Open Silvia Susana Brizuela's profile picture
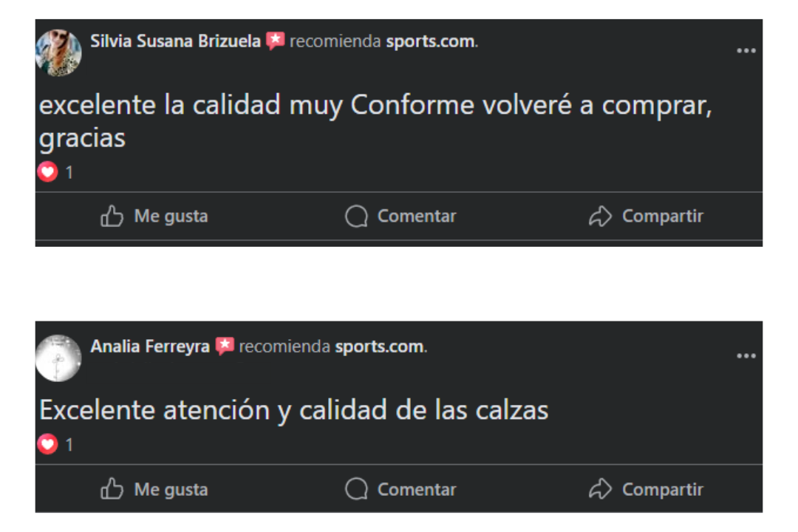Image resolution: width=798 pixels, height=532 pixels. [x=58, y=52]
